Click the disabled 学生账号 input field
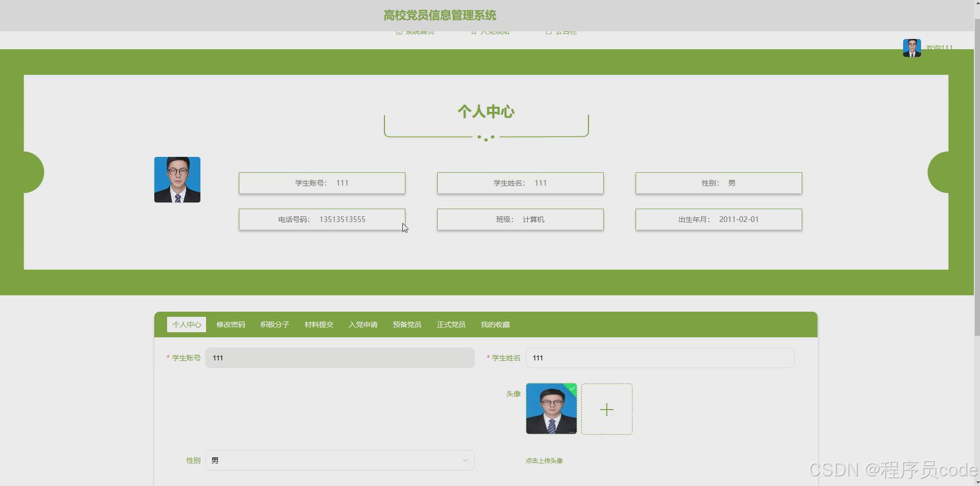980x486 pixels. click(x=340, y=358)
